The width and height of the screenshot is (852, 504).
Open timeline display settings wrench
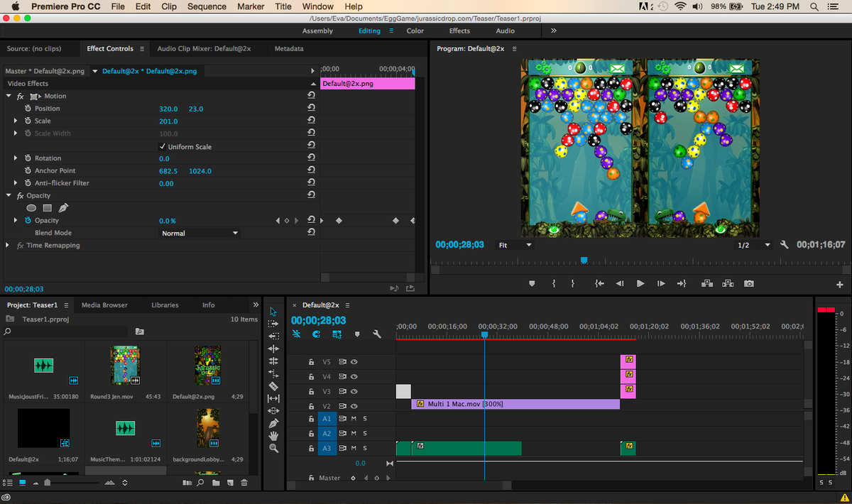pos(377,334)
